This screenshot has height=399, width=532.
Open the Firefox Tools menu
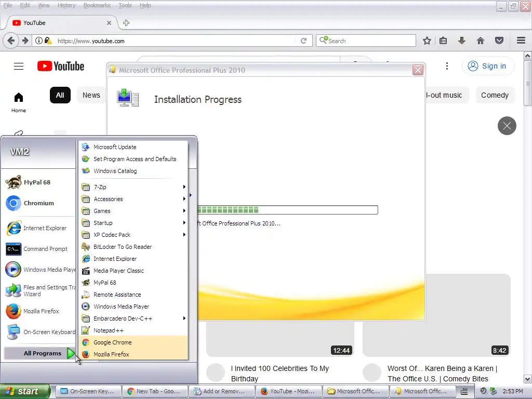pyautogui.click(x=125, y=5)
